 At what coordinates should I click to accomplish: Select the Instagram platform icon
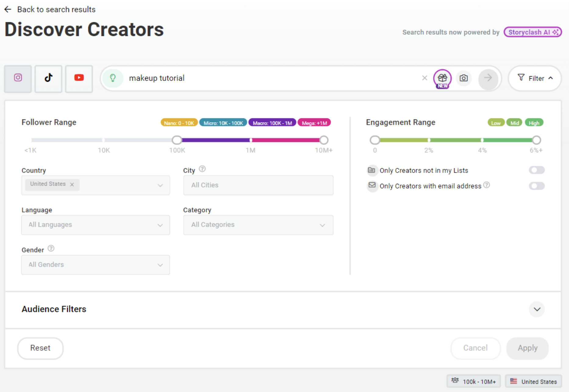tap(18, 78)
